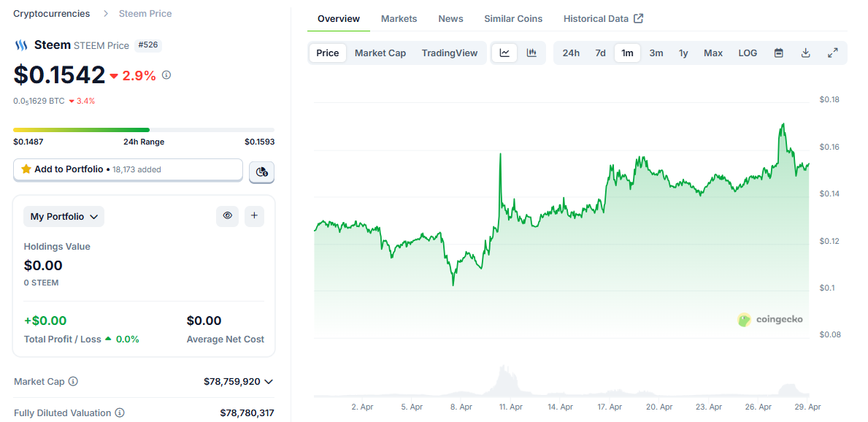Select the Market Cap chart mode
This screenshot has height=422, width=868.
point(380,53)
